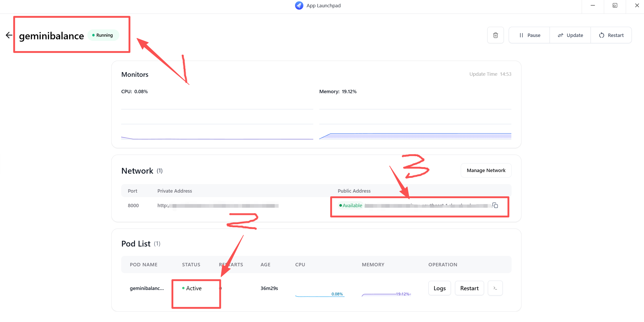The height and width of the screenshot is (322, 644).
Task: Click pod CPU 0.08% mini chart
Action: pos(320,294)
